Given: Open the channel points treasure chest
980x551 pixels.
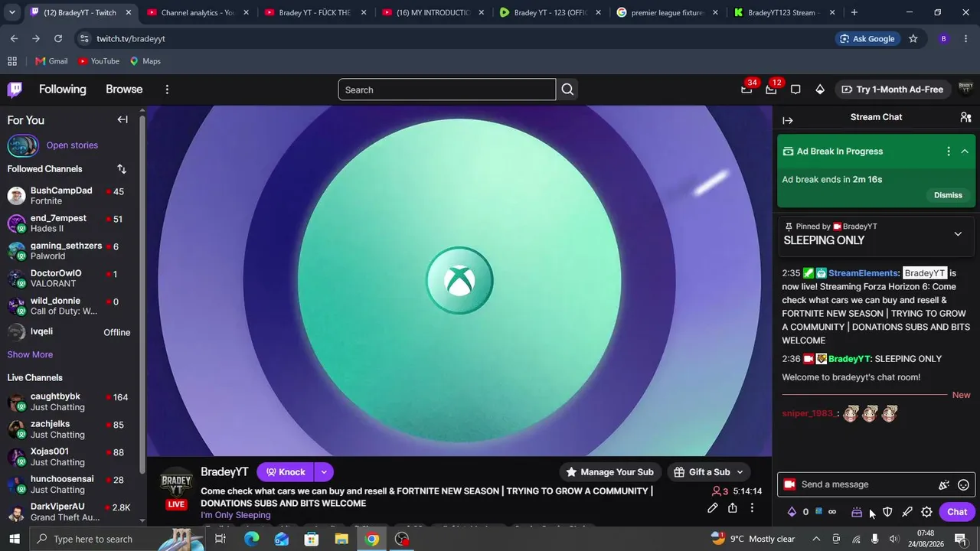Looking at the screenshot, I should [857, 512].
